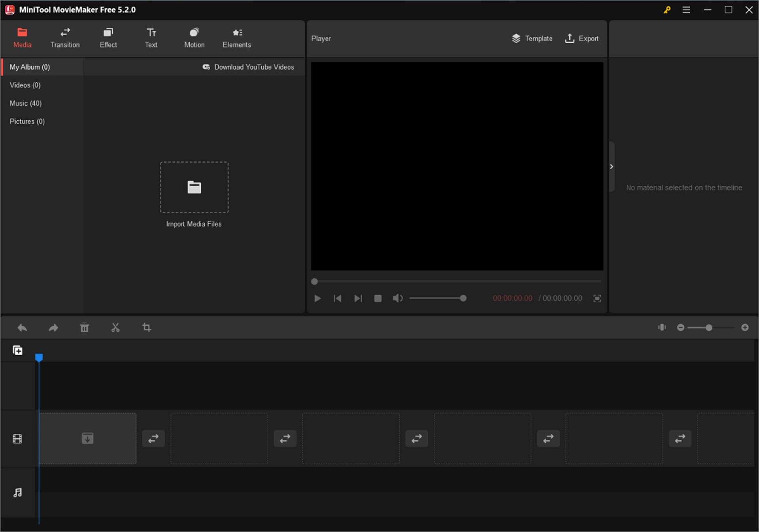Open the Transition panel
Image resolution: width=759 pixels, height=532 pixels.
[65, 38]
